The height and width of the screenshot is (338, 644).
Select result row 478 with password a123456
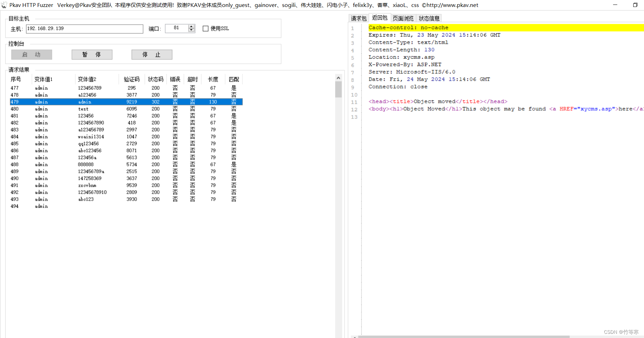coord(126,95)
